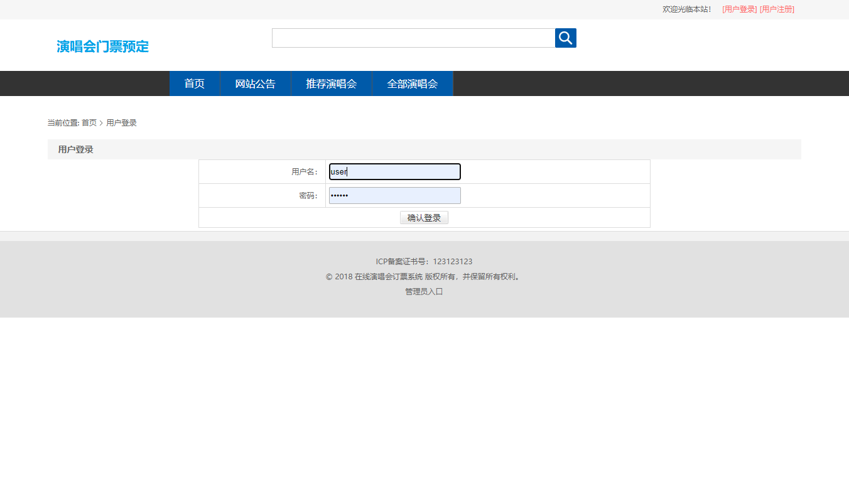Screen dimensions: 849x504
Task: Click the 欢迎光临本站 welcome text area
Action: point(687,9)
